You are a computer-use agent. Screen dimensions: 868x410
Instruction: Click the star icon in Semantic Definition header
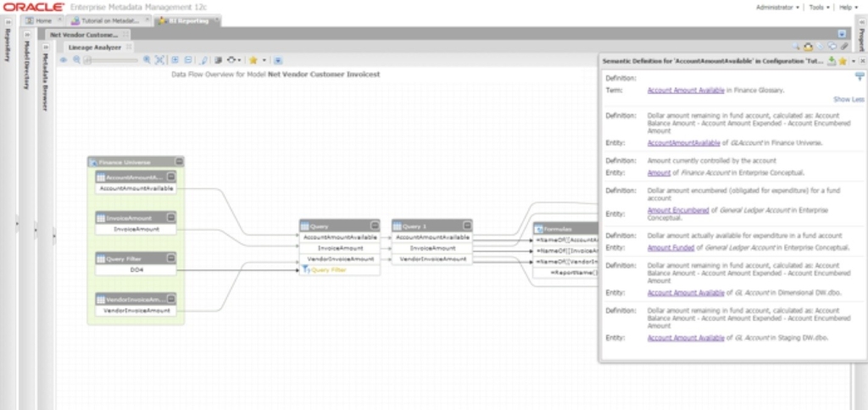pos(843,61)
